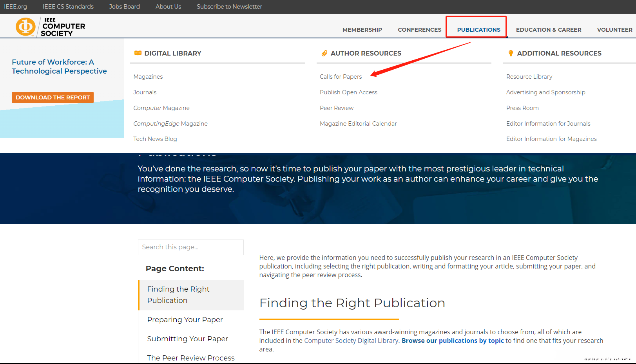
Task: Click the Digital Library book icon
Action: 138,53
